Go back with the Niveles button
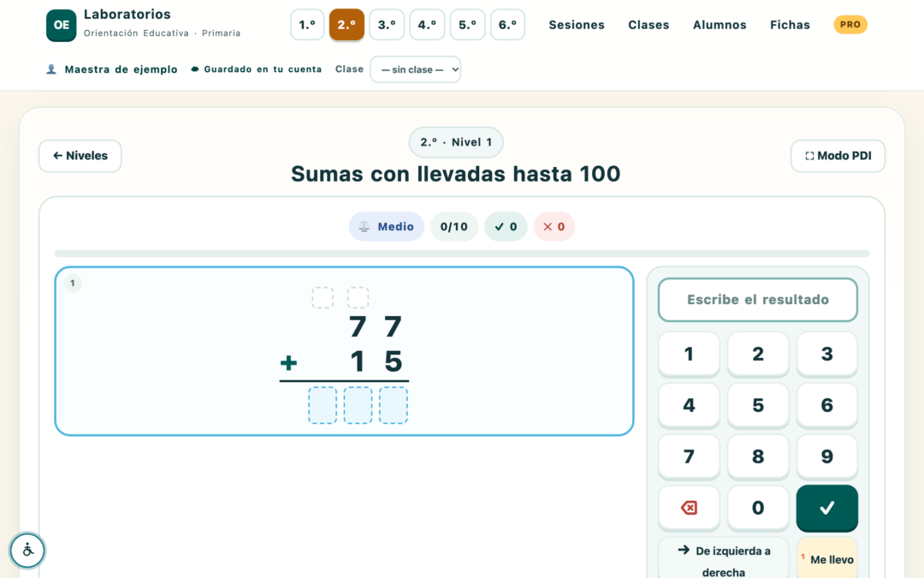This screenshot has width=924, height=578. pyautogui.click(x=80, y=156)
